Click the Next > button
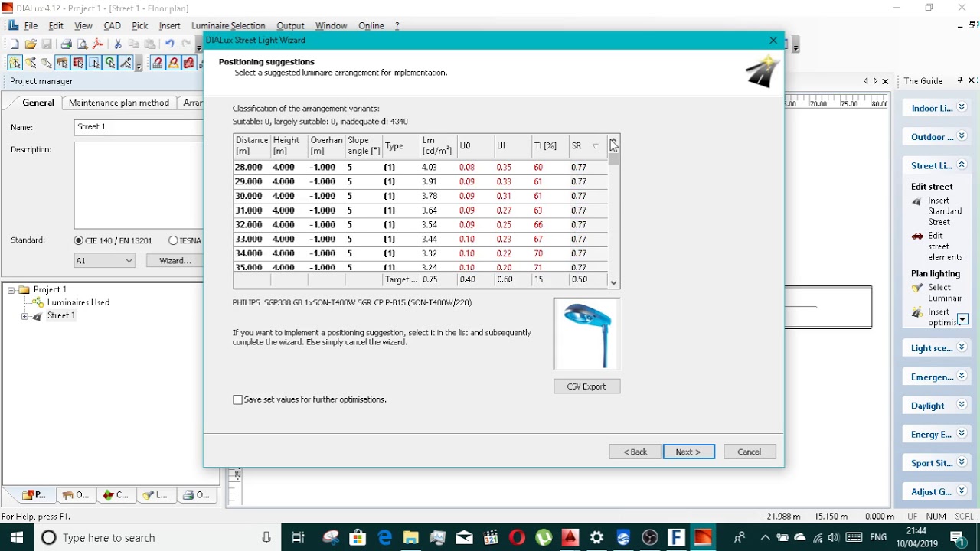 click(x=689, y=452)
